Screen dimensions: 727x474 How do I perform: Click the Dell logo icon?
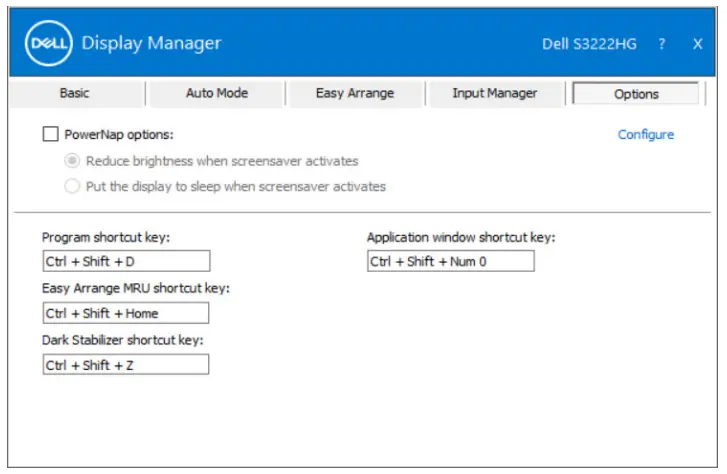pyautogui.click(x=48, y=43)
